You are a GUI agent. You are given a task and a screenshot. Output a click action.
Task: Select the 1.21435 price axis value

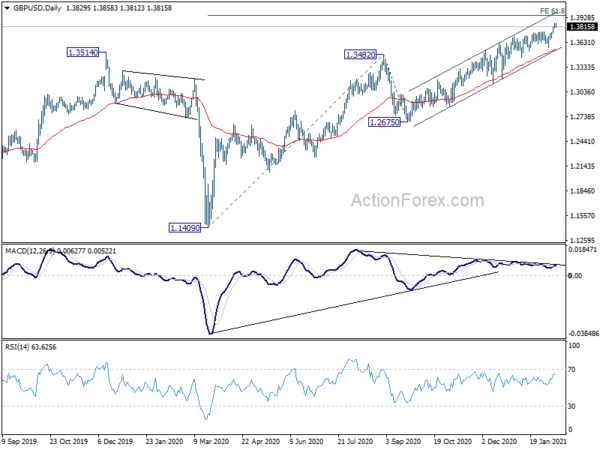tap(582, 166)
